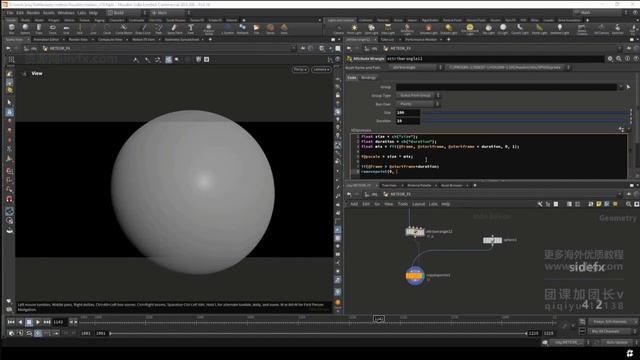Viewport: 640px width, 360px height.
Task: Switch to the Geometry Spreadsheet tab
Action: click(182, 40)
